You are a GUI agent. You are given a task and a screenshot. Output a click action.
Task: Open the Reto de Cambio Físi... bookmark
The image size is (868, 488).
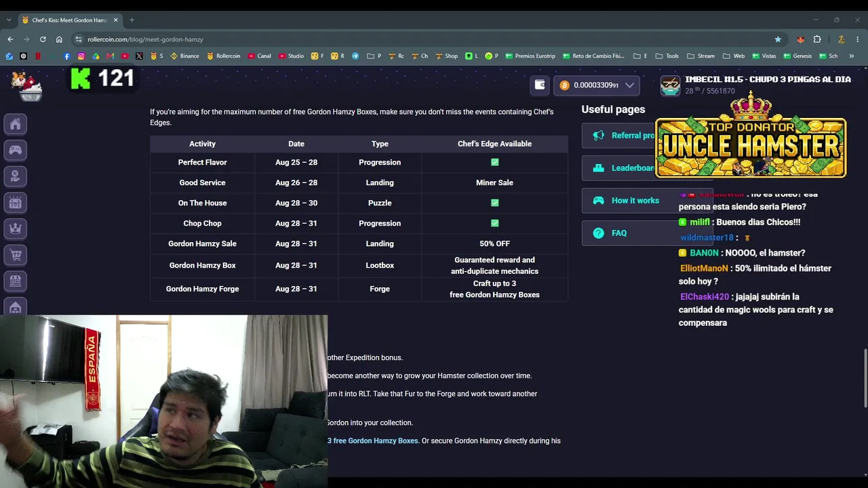(593, 56)
